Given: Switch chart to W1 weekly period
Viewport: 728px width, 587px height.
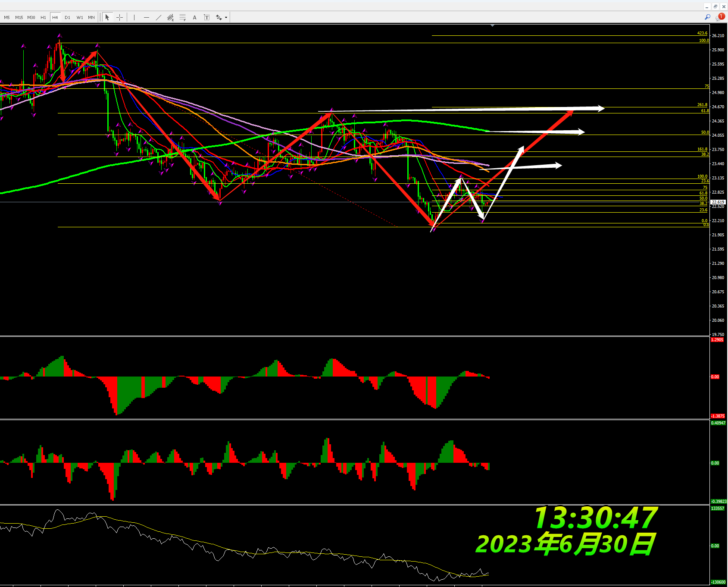Looking at the screenshot, I should [80, 17].
